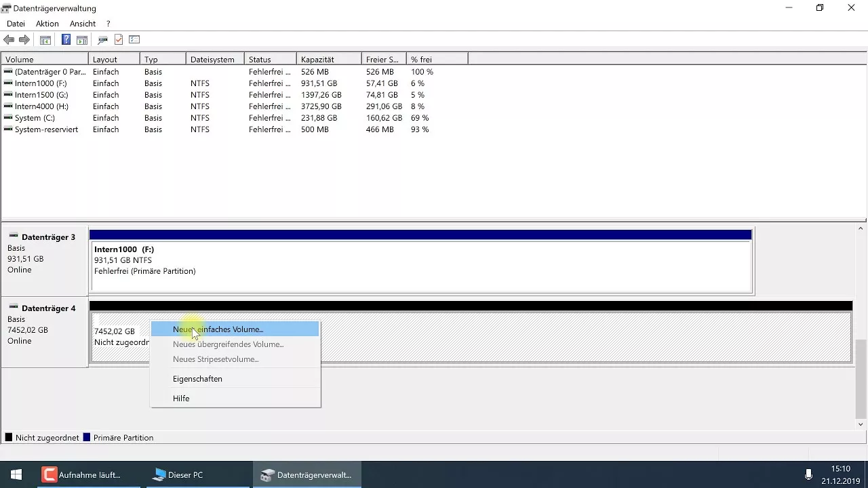Click Hilfe in the context menu
868x488 pixels.
pyautogui.click(x=181, y=399)
